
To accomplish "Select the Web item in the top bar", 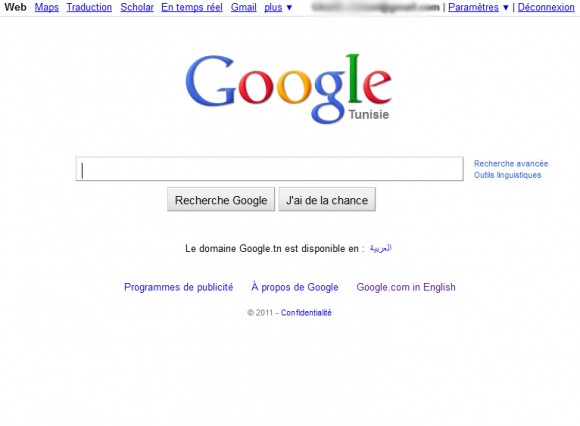I will [x=15, y=7].
